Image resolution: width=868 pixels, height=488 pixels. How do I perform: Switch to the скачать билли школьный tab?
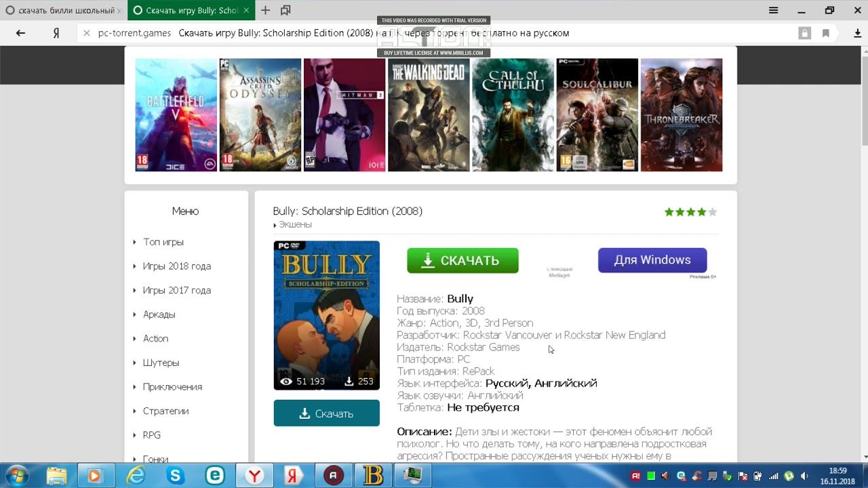(x=63, y=11)
